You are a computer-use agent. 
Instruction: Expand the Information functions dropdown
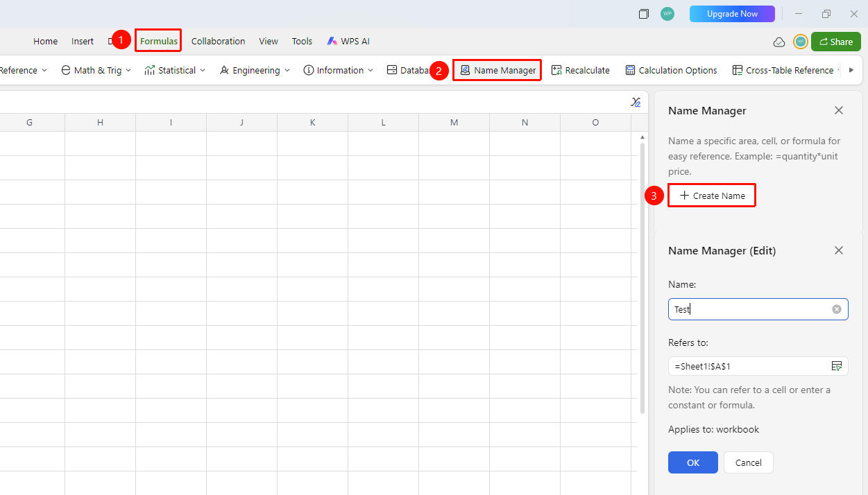coord(338,70)
